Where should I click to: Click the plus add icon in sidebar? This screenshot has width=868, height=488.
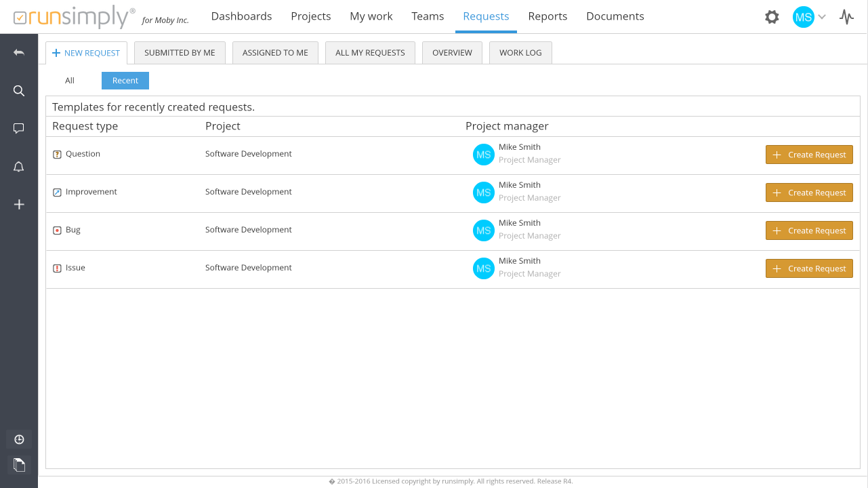pos(19,205)
